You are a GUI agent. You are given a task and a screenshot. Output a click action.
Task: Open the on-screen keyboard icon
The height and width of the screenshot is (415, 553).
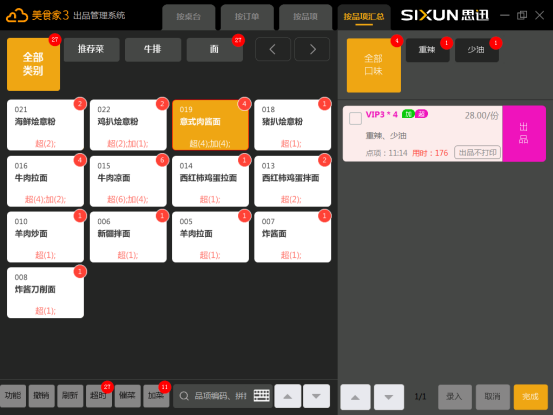click(x=261, y=396)
